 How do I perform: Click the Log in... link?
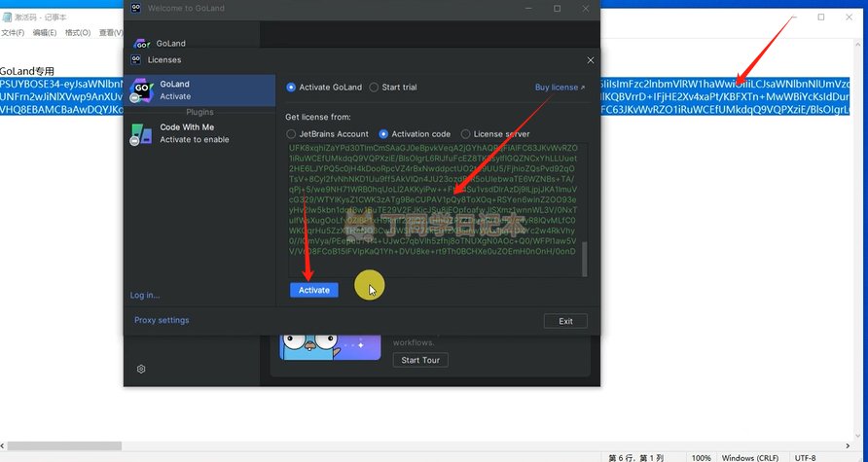coord(145,295)
